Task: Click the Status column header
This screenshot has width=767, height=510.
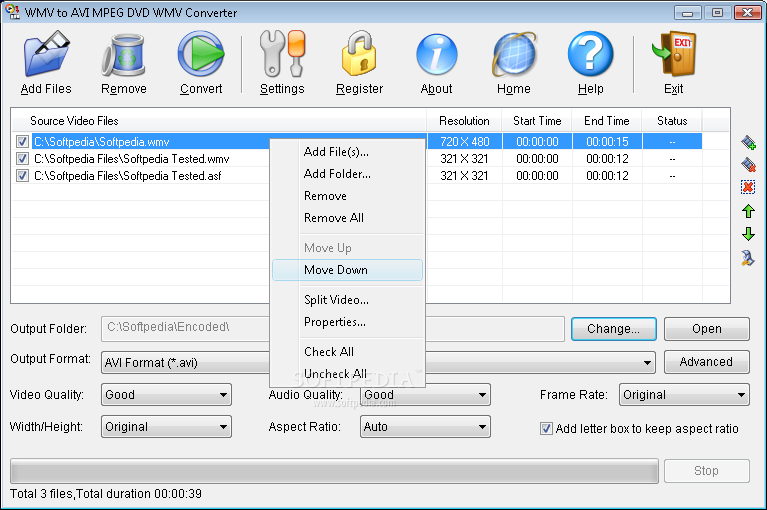Action: point(672,121)
